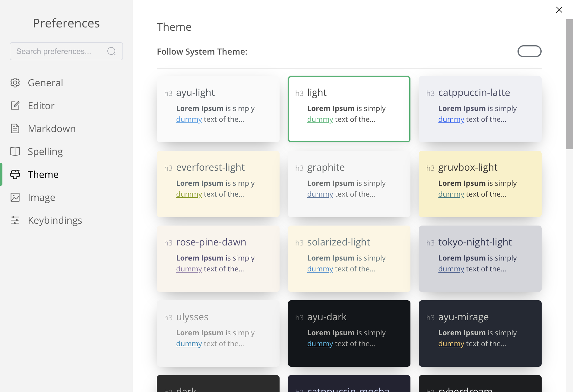Open Image preferences section
Screen dimensions: 573x392
(66, 197)
